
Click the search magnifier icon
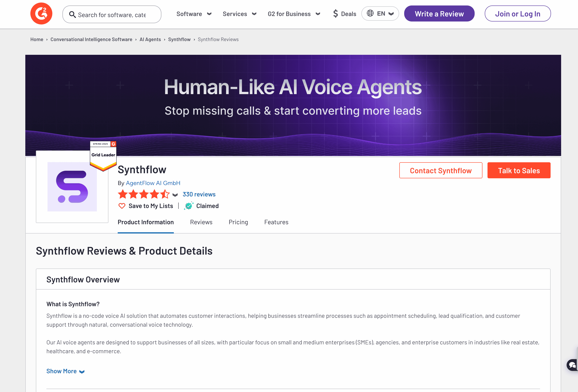pyautogui.click(x=72, y=15)
